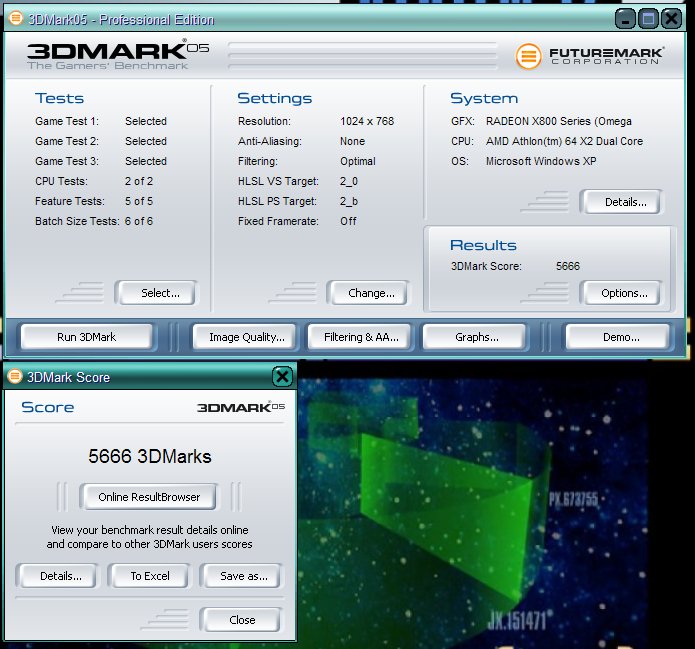Viewport: 695px width, 649px height.
Task: Open the Online ResultBrowser
Action: point(149,497)
